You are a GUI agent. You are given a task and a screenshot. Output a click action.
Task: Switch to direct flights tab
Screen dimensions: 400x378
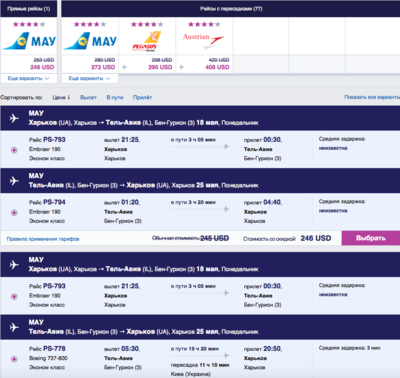coord(29,9)
